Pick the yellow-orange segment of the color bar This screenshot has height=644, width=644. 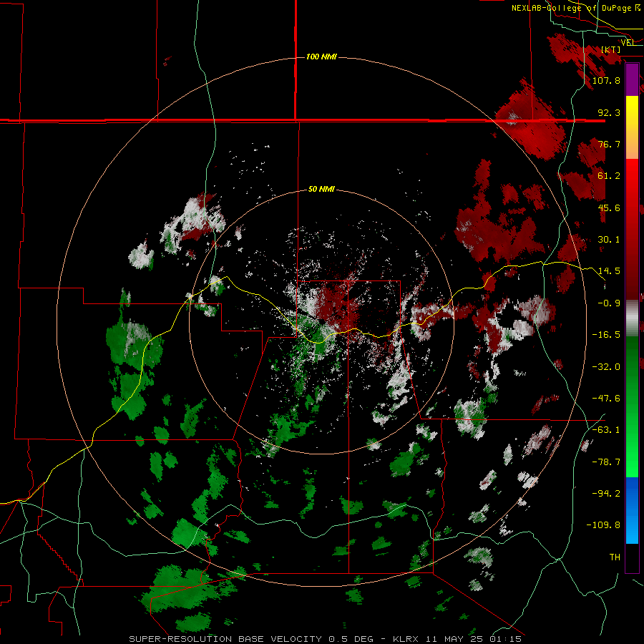632,127
